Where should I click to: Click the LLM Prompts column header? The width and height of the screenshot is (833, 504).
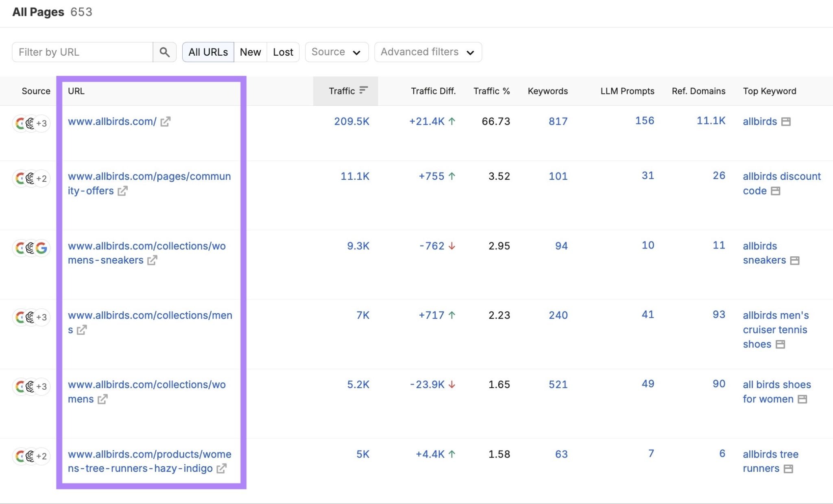[x=627, y=91]
